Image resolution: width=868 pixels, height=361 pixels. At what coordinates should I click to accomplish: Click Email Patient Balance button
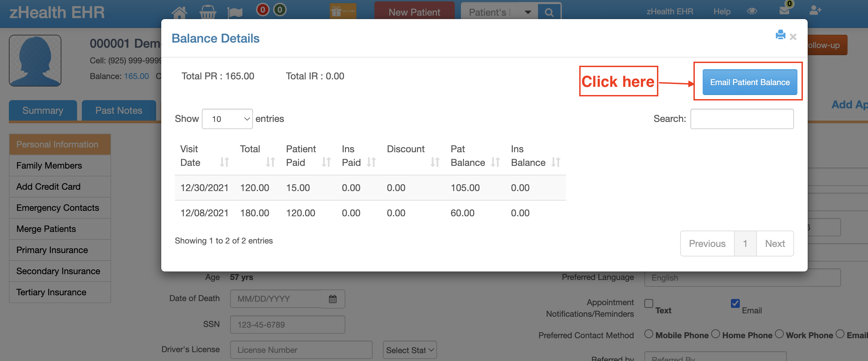pyautogui.click(x=750, y=82)
